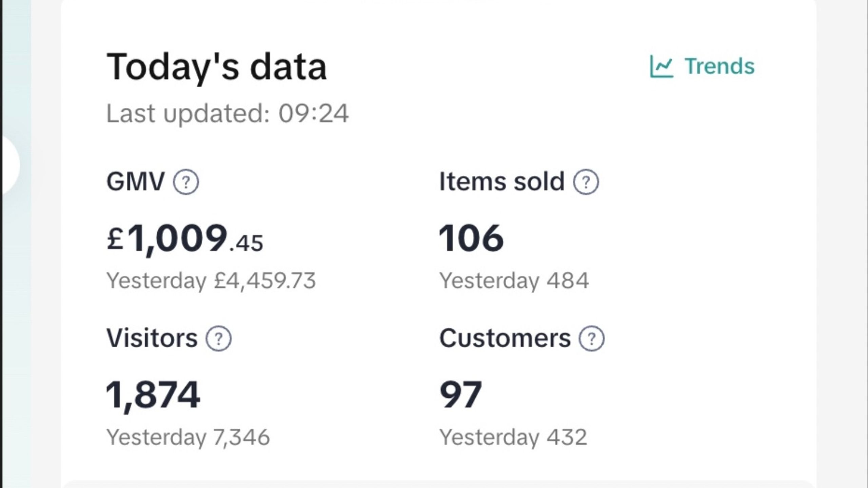Click Yesterday £4,459.73 comparison text
This screenshot has height=488, width=868.
pyautogui.click(x=211, y=281)
